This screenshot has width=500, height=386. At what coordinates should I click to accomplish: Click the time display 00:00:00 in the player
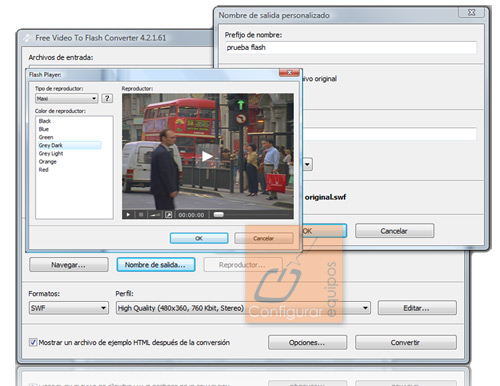[x=191, y=215]
